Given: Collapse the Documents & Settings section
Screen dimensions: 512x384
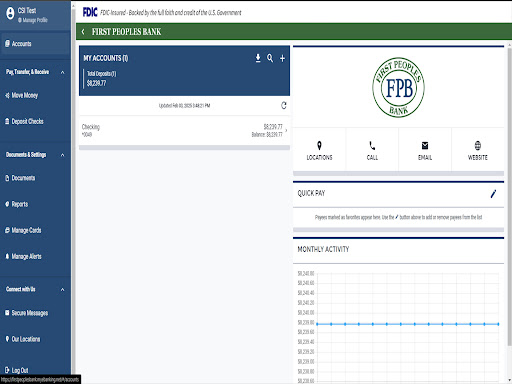Looking at the screenshot, I should [x=62, y=155].
